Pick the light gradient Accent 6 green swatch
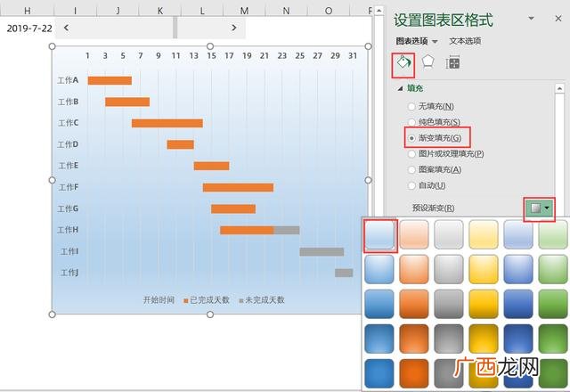 [553, 234]
